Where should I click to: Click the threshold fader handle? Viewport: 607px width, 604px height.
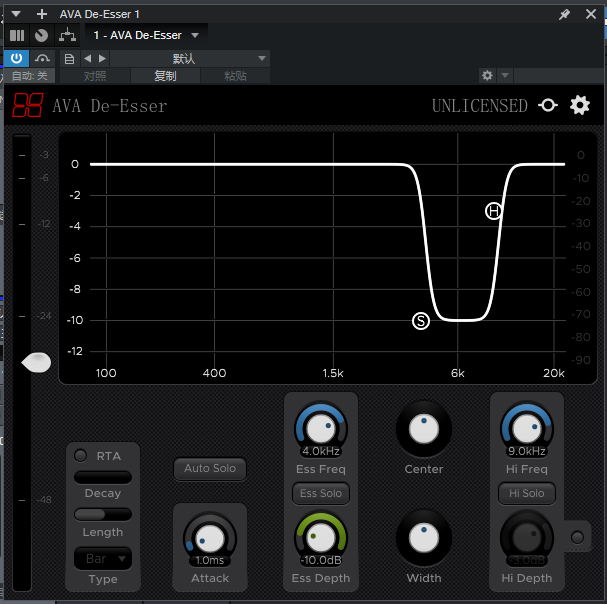(x=36, y=363)
